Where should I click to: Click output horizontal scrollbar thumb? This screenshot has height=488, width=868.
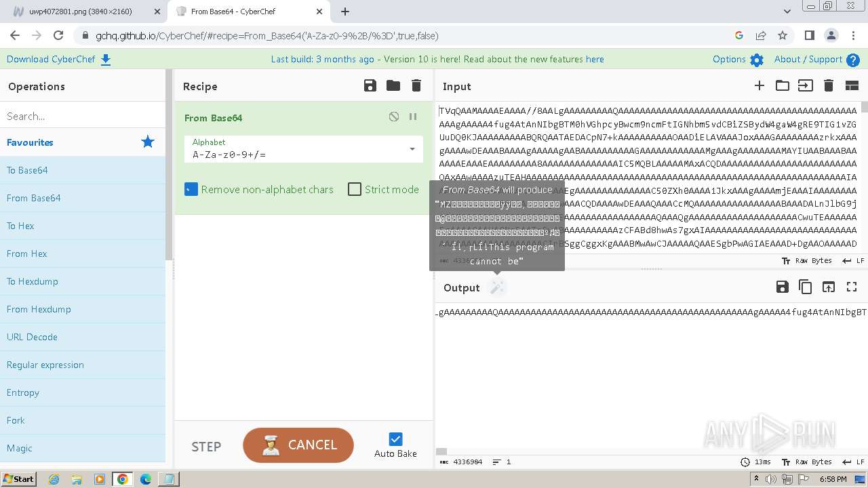click(441, 451)
